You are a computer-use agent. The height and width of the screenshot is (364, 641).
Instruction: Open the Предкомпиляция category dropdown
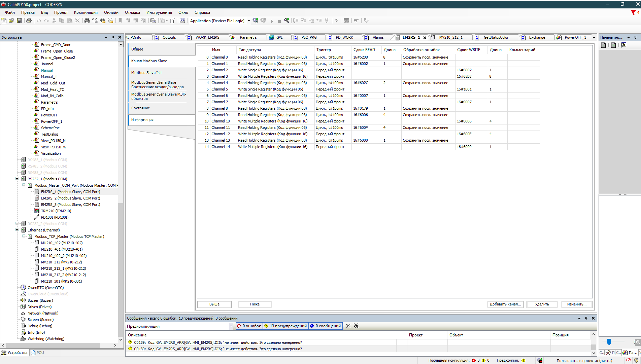tap(231, 326)
